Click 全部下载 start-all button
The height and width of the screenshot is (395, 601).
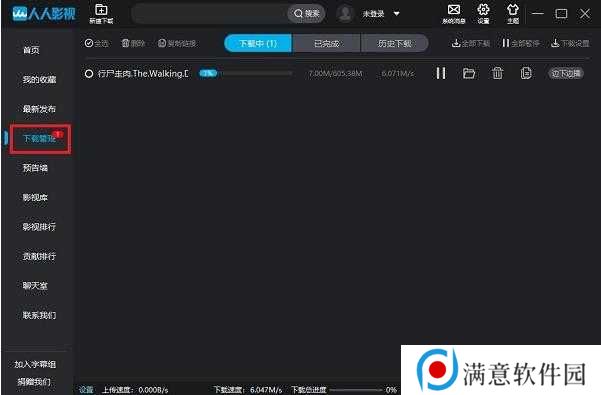tap(471, 43)
